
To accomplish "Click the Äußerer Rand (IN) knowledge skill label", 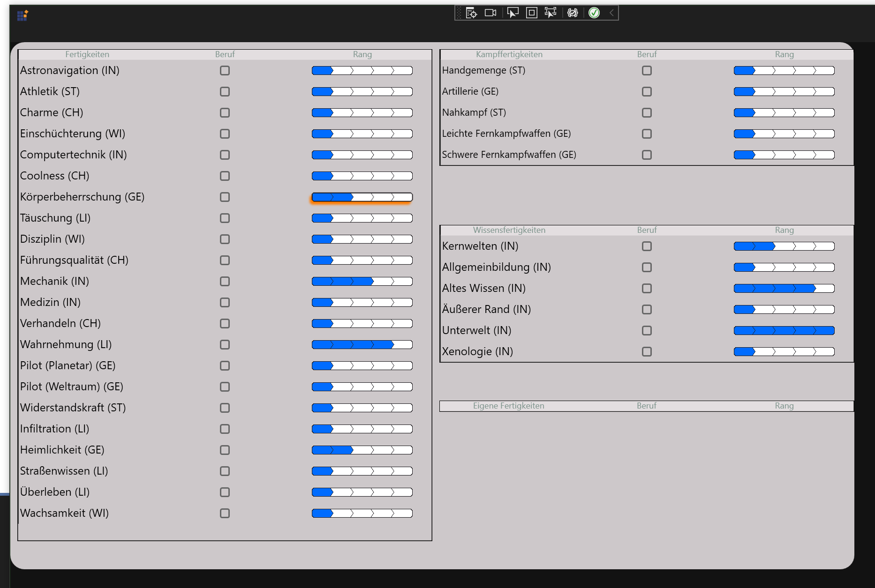I will [486, 309].
